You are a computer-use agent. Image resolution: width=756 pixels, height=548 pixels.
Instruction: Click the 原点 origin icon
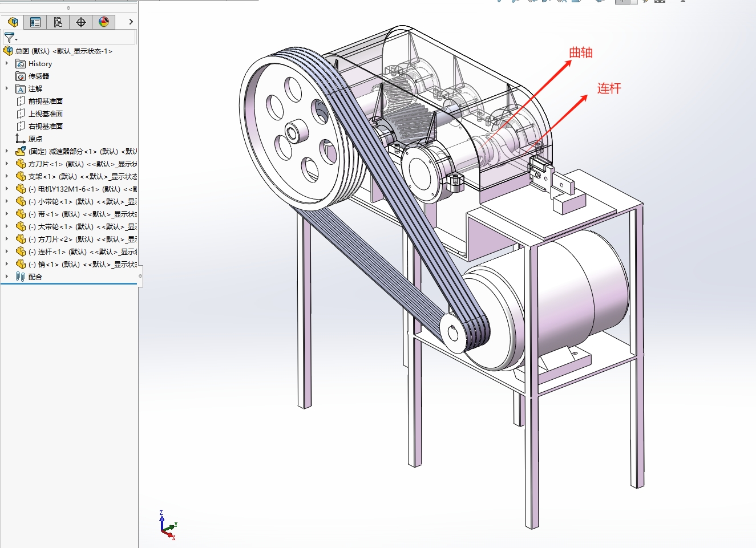click(x=21, y=139)
